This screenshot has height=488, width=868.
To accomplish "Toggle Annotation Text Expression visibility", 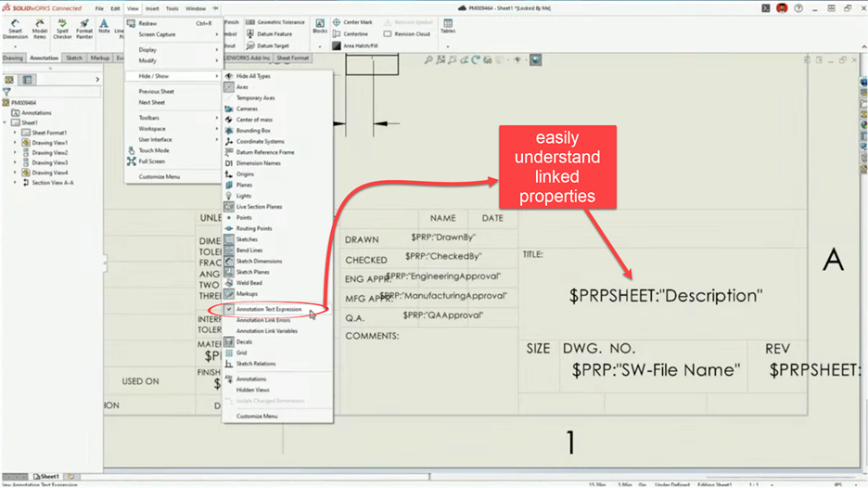I will coord(268,309).
